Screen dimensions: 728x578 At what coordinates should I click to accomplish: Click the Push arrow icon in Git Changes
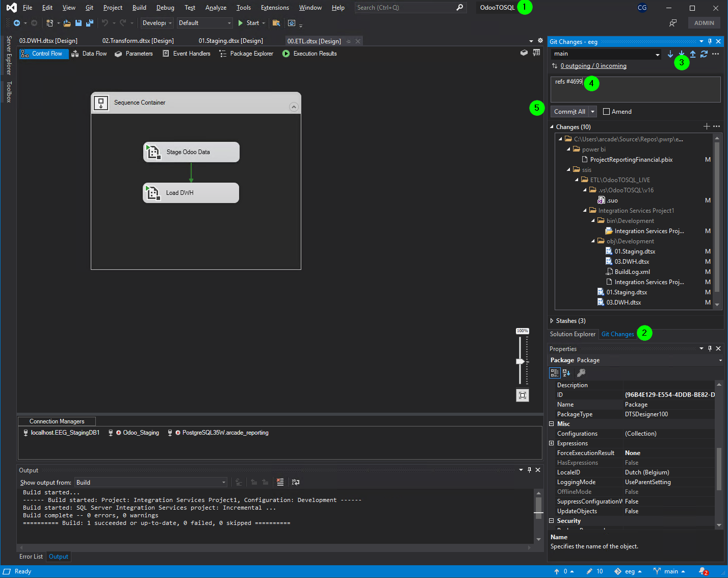(693, 54)
